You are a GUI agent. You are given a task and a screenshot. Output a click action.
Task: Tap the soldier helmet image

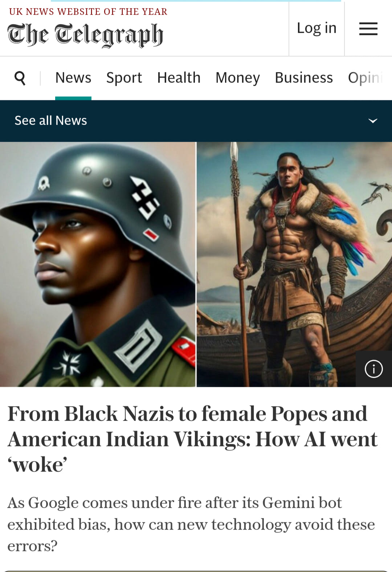click(x=98, y=264)
